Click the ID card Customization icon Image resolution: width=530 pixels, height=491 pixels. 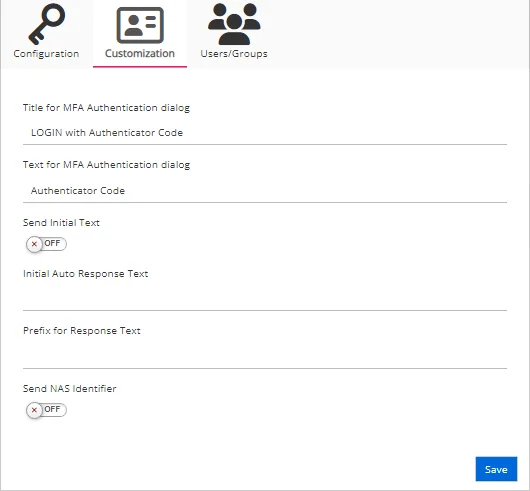point(140,25)
